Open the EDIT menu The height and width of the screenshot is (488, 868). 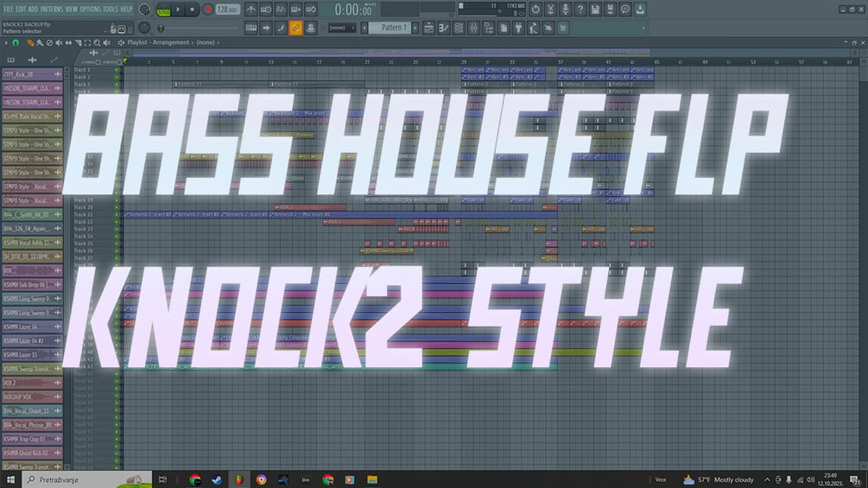click(x=21, y=10)
